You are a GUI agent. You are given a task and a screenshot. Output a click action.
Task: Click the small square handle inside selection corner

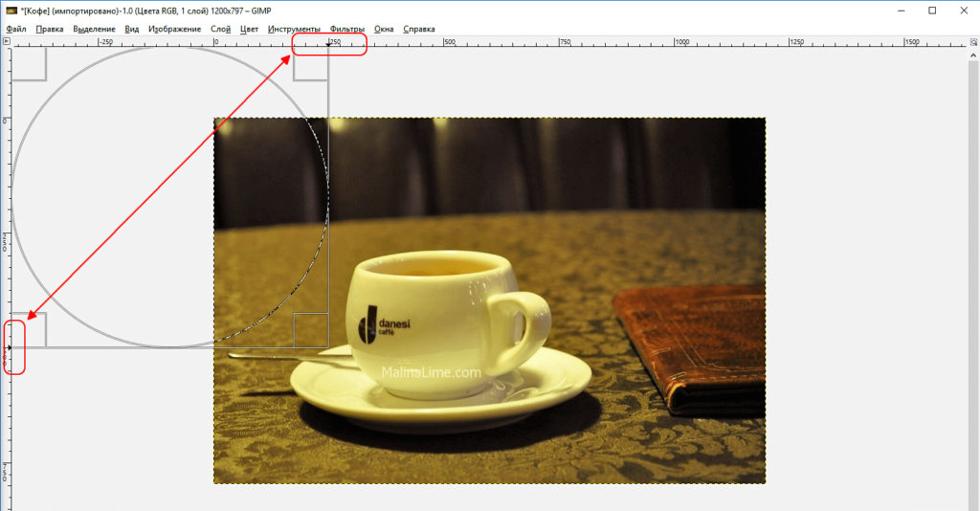[310, 329]
